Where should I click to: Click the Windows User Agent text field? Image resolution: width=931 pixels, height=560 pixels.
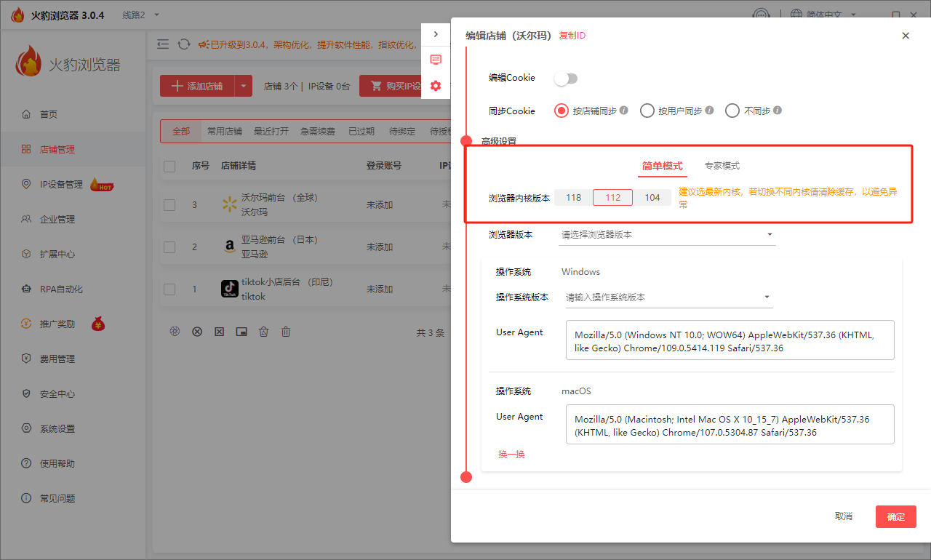730,340
